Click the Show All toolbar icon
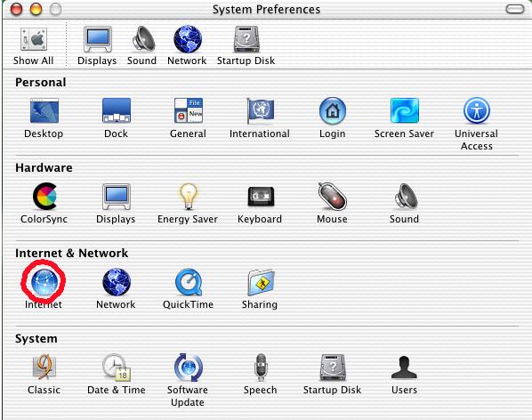 [x=34, y=39]
